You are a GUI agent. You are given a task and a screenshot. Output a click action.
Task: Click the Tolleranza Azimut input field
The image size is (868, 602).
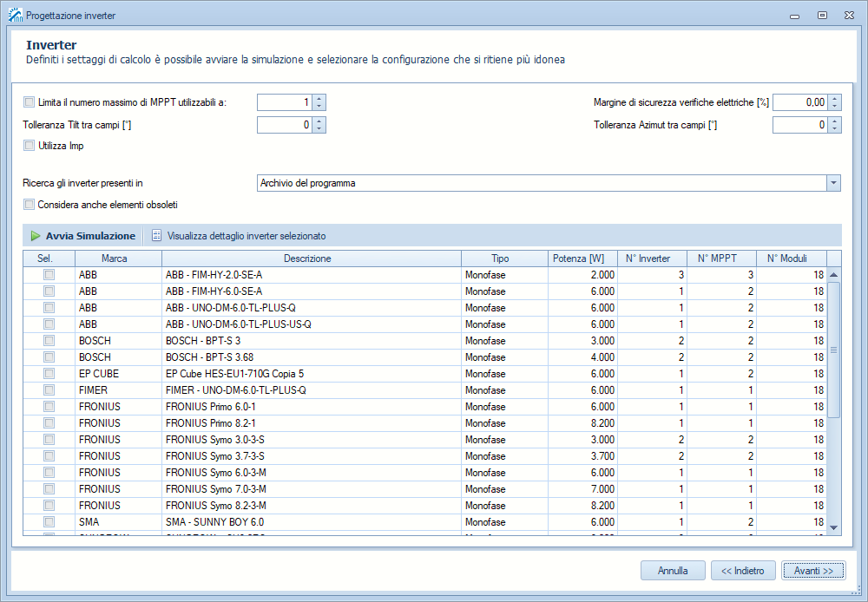coord(799,125)
